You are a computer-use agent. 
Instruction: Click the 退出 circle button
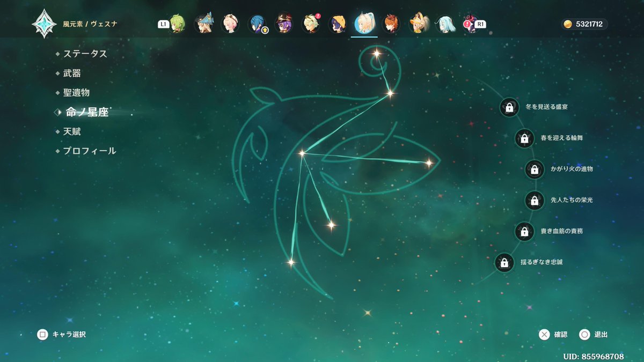[x=584, y=335]
